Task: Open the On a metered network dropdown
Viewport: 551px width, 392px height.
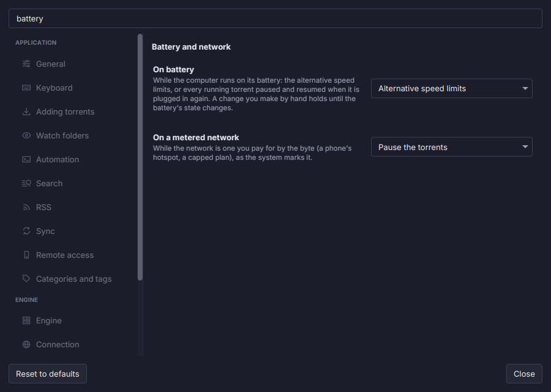Action: pos(452,147)
